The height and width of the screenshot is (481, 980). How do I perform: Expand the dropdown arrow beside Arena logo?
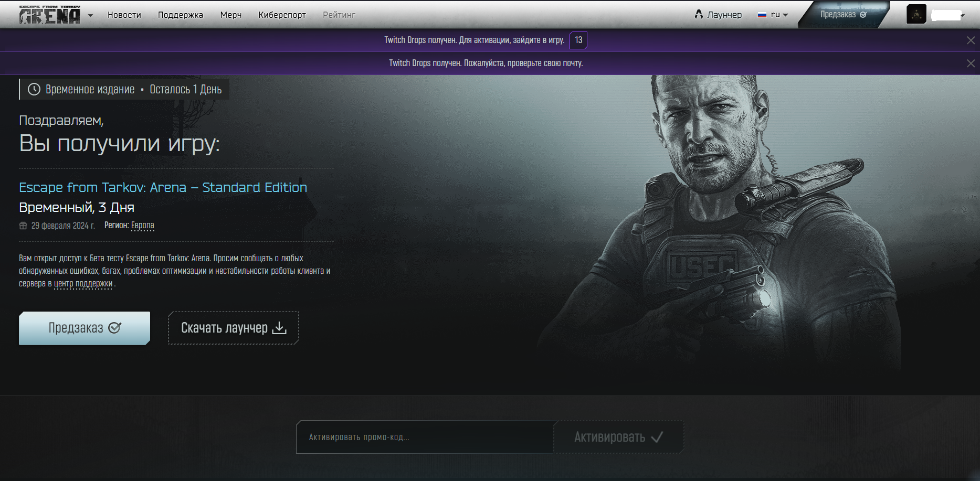pyautogui.click(x=90, y=15)
